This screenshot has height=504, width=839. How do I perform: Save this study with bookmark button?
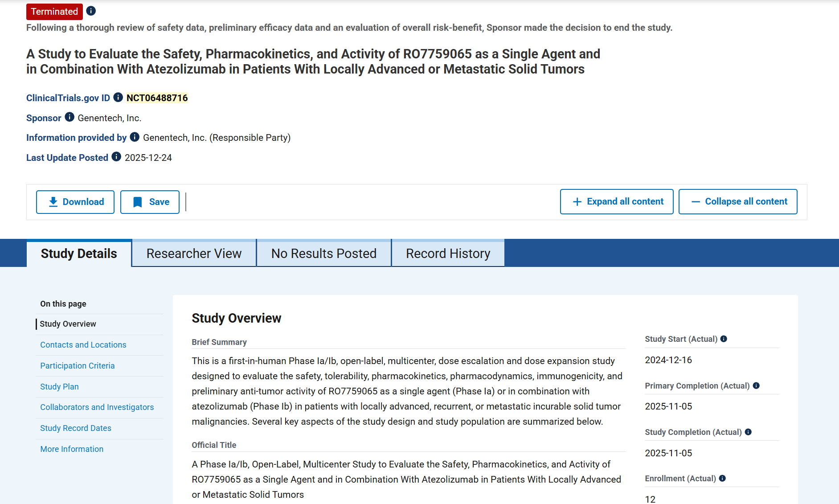point(150,202)
